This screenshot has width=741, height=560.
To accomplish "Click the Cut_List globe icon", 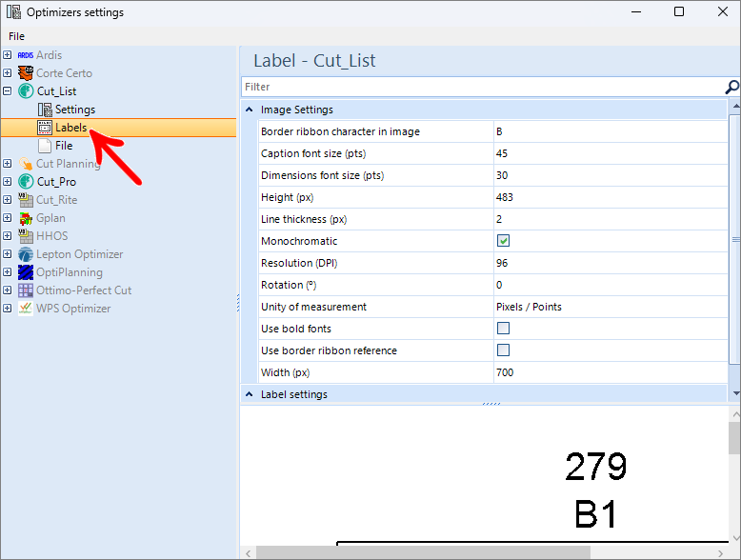I will tap(26, 91).
